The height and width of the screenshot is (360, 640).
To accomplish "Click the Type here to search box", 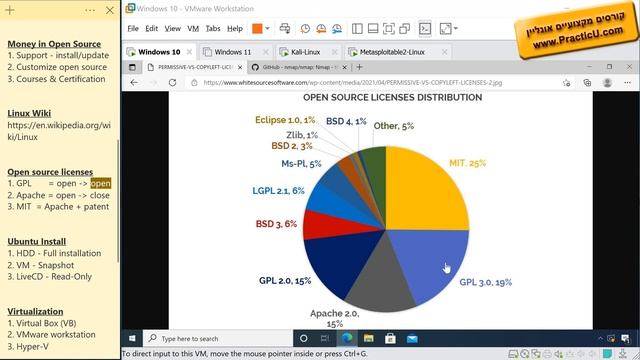I will pyautogui.click(x=218, y=338).
